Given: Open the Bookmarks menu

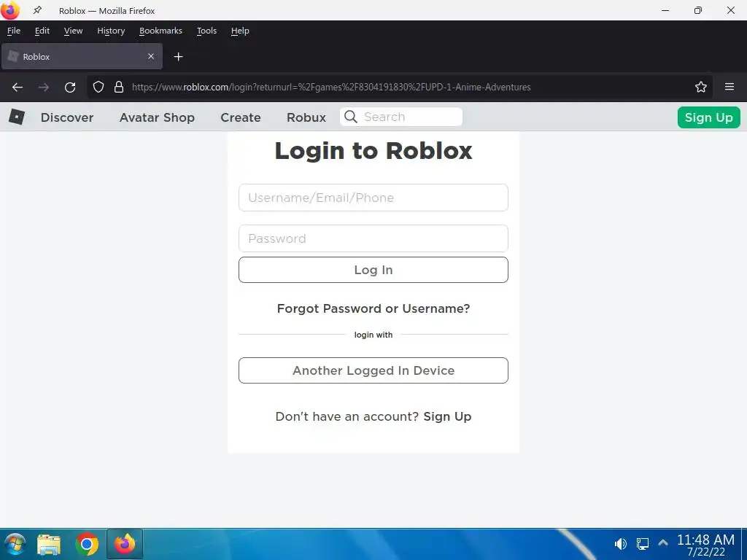Looking at the screenshot, I should point(160,31).
